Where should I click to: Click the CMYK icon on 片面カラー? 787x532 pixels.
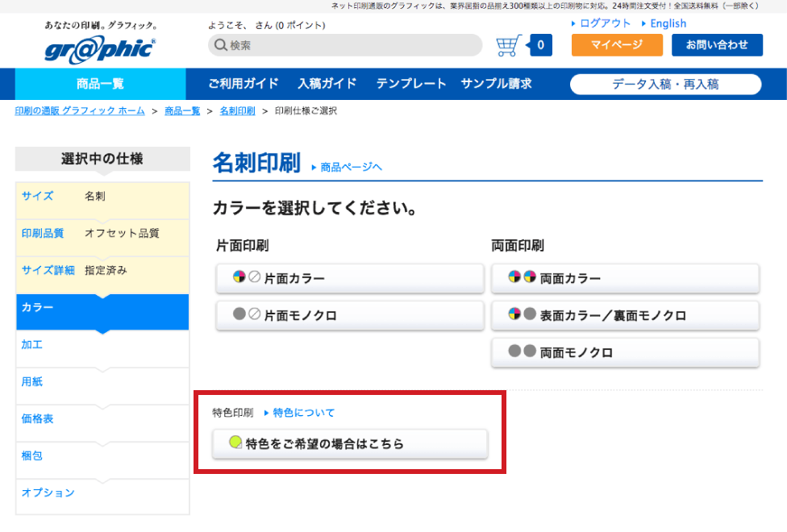(239, 277)
